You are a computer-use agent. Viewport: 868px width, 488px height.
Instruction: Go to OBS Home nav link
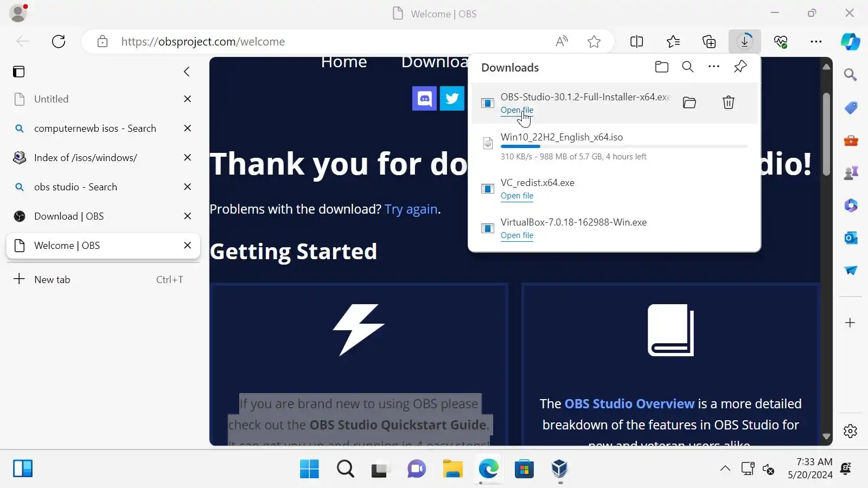pyautogui.click(x=344, y=62)
